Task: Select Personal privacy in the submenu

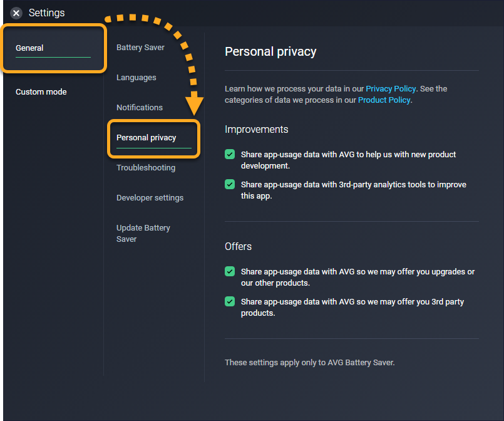Action: tap(147, 138)
